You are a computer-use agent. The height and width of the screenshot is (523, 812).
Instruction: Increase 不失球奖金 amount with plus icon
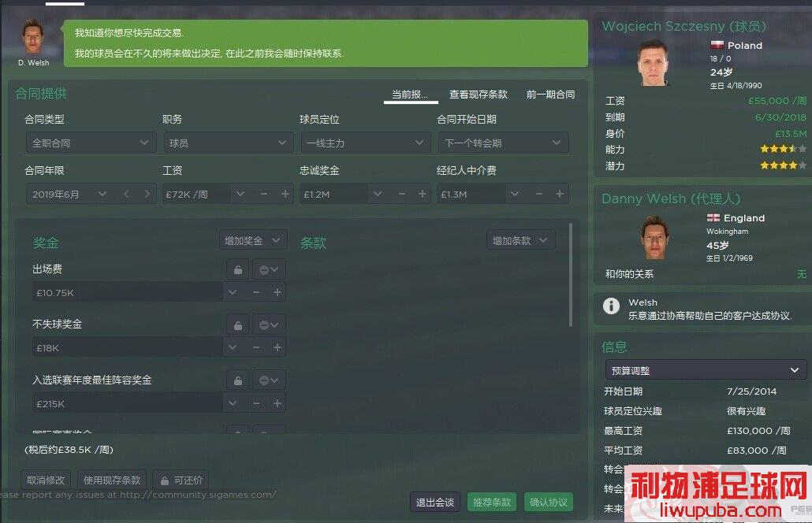[x=277, y=347]
